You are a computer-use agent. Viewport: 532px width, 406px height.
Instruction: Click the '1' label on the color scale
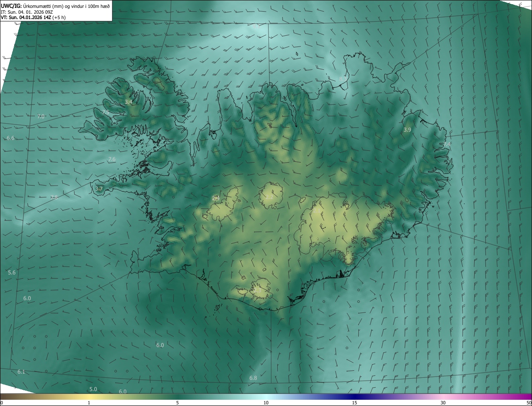pos(89,403)
